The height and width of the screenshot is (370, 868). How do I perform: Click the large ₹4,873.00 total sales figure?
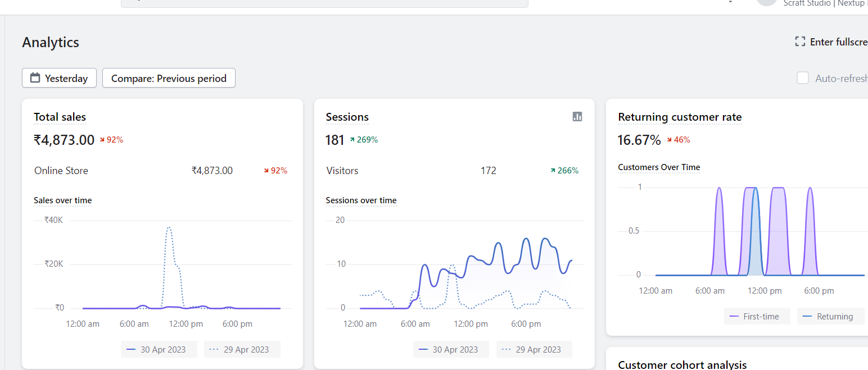(64, 140)
